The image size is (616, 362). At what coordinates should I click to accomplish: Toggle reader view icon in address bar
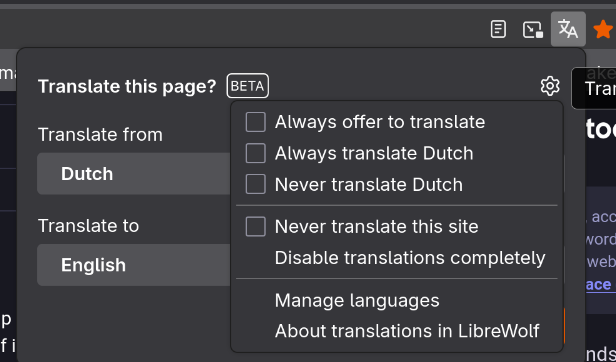click(x=498, y=29)
